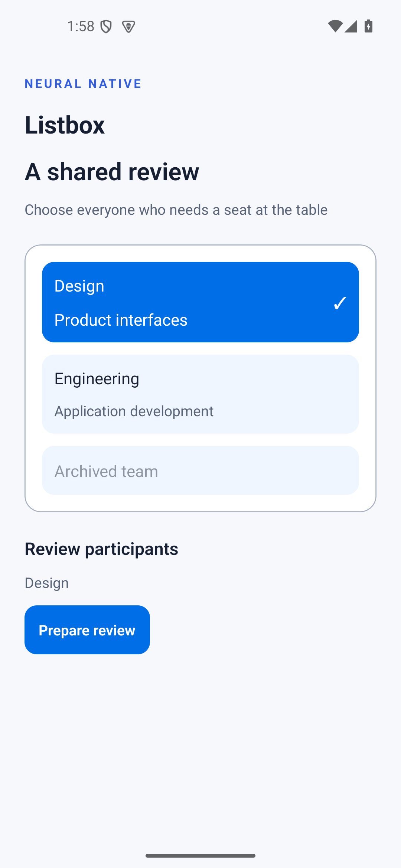Tap the 'Product interfaces' subtitle text
Viewport: 401px width, 868px height.
121,320
